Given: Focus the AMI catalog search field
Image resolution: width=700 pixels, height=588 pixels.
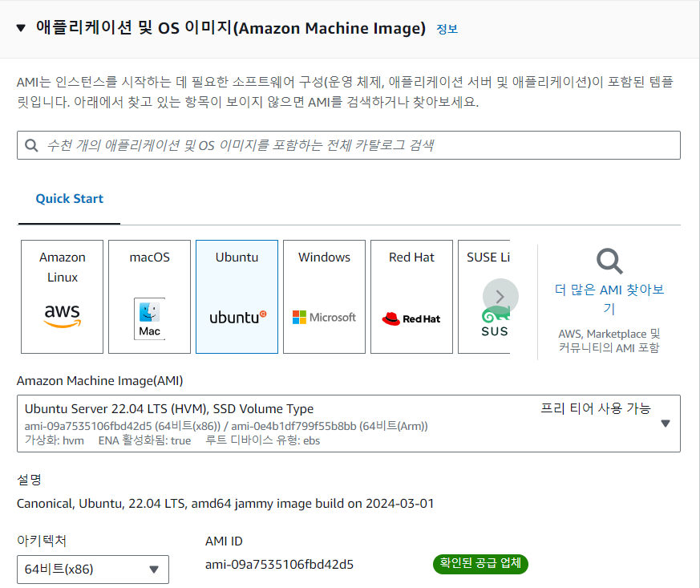Looking at the screenshot, I should pos(349,145).
